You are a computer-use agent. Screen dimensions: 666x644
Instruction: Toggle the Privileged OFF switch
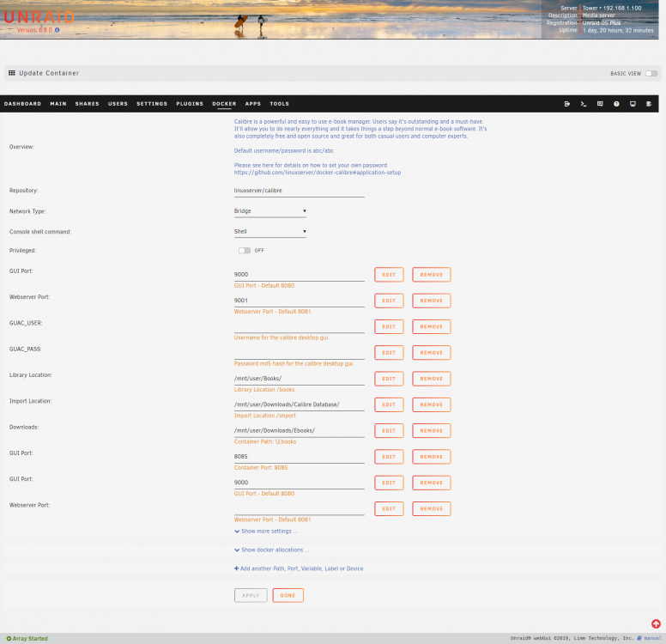(245, 251)
